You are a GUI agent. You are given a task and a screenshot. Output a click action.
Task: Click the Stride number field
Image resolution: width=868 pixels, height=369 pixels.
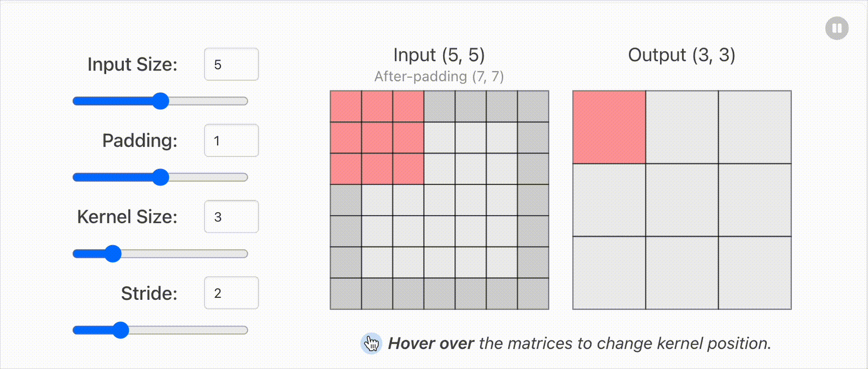[231, 293]
